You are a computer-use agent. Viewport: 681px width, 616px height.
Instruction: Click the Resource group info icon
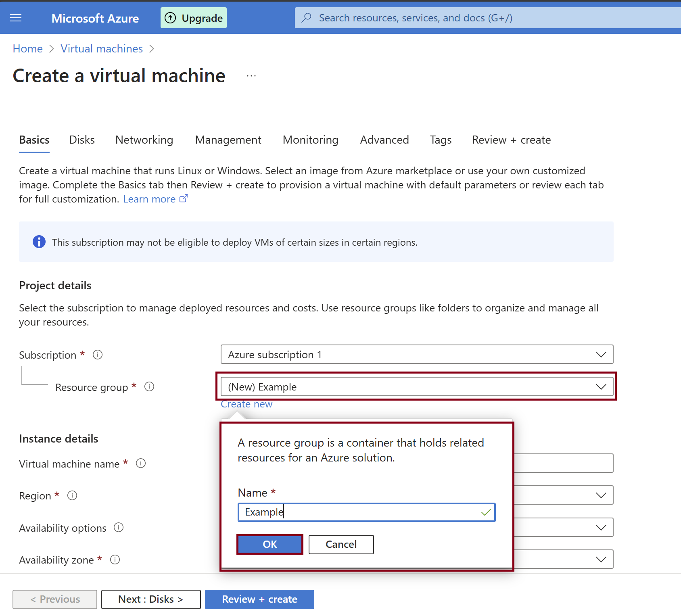[149, 386]
